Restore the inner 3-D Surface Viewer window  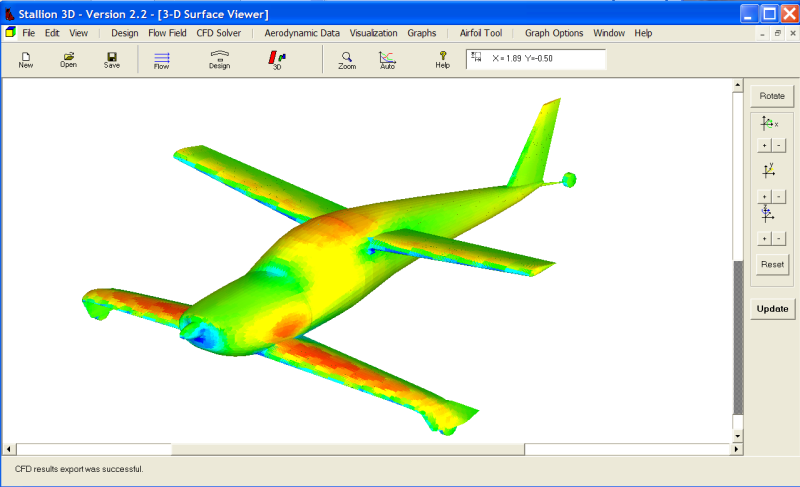[778, 34]
